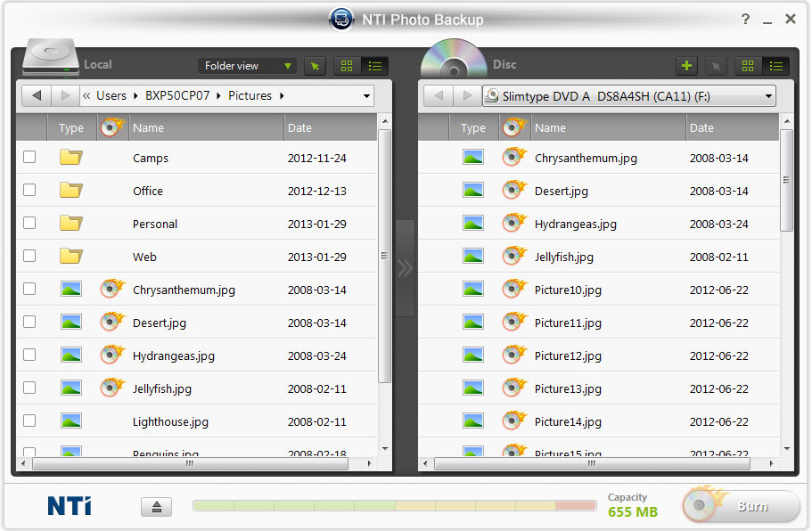812x531 pixels.
Task: Go back in Local folder navigation
Action: 37,95
